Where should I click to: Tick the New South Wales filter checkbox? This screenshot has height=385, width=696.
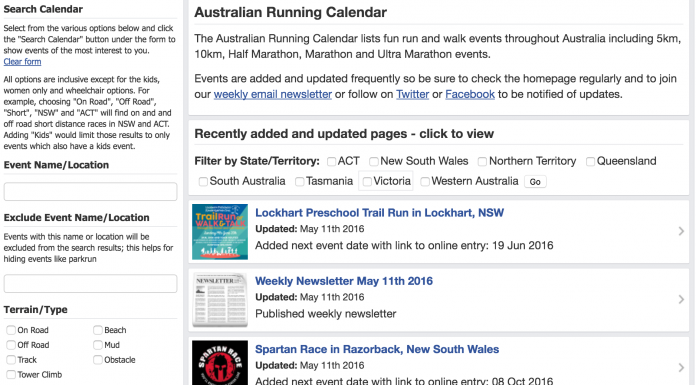pos(374,162)
